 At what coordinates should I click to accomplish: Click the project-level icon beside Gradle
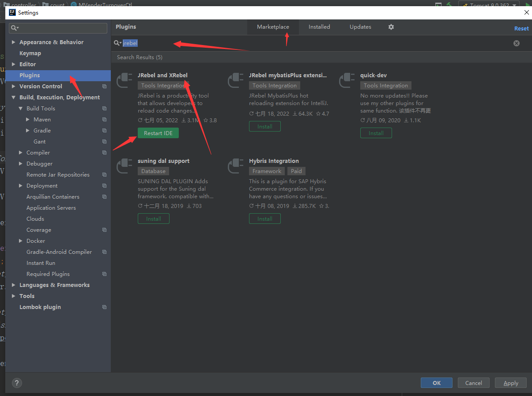tap(105, 131)
